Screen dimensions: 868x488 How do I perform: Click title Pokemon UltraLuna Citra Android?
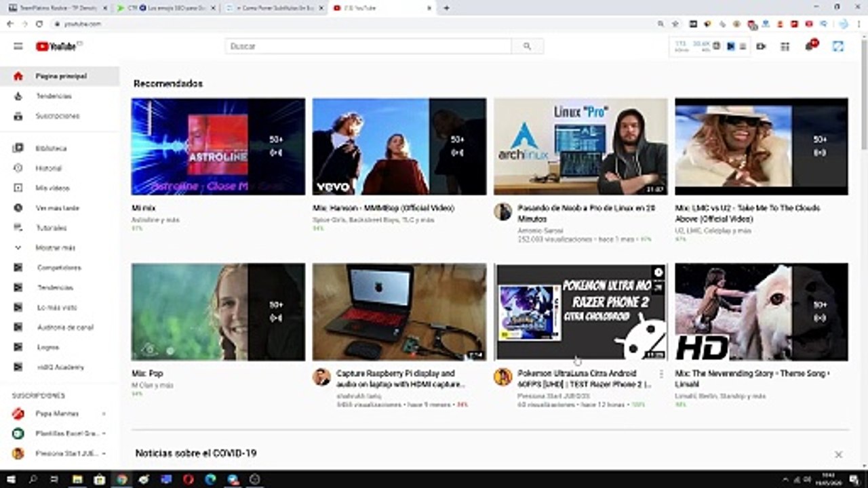pos(585,379)
